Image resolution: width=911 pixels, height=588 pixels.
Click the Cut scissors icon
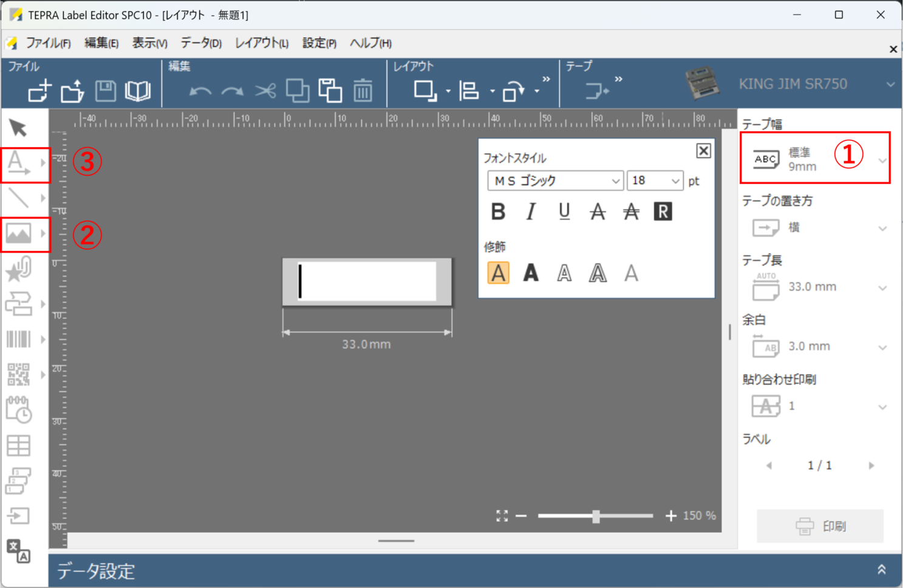click(265, 91)
